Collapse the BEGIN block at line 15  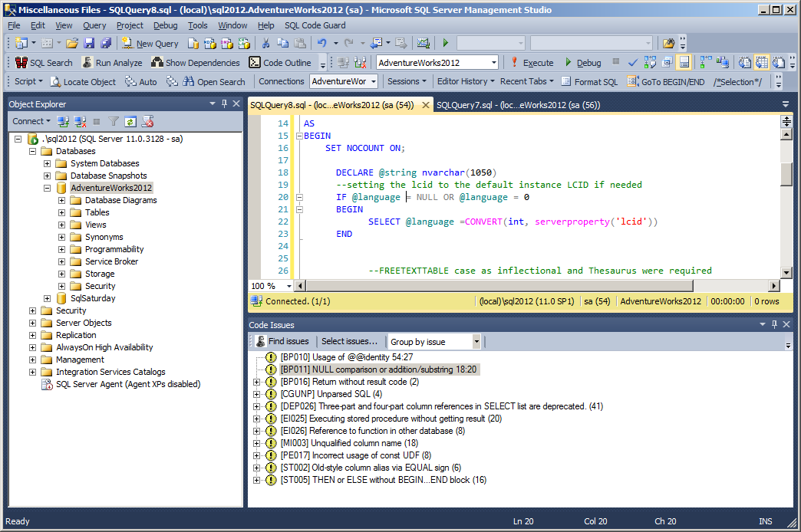(x=299, y=136)
